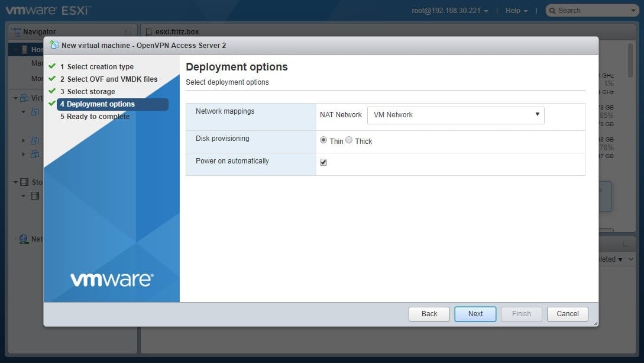Click the new virtual machine icon in dialog title

[54, 45]
